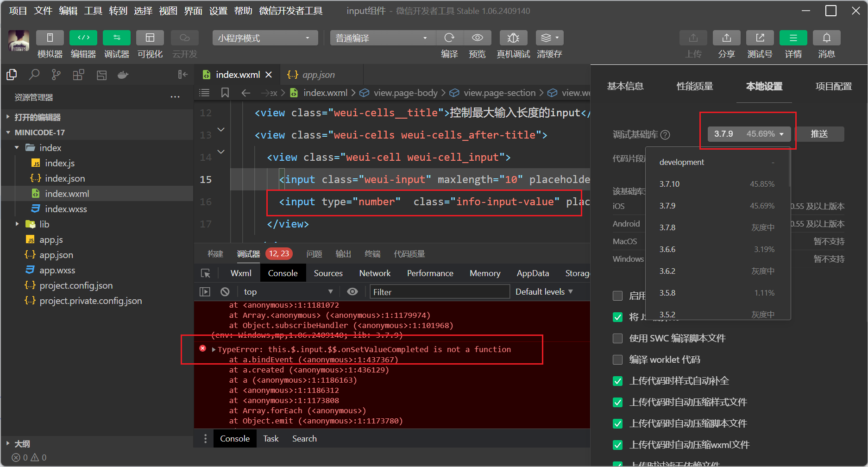This screenshot has width=868, height=467.
Task: Open the 小程序模式 mode dropdown
Action: [x=265, y=38]
